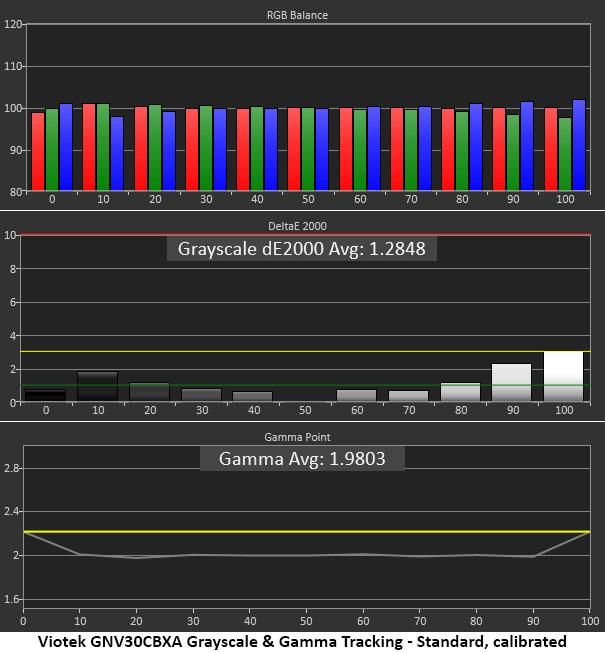This screenshot has height=652, width=605.
Task: Select the DeltaE bar at 10
Action: tap(98, 386)
